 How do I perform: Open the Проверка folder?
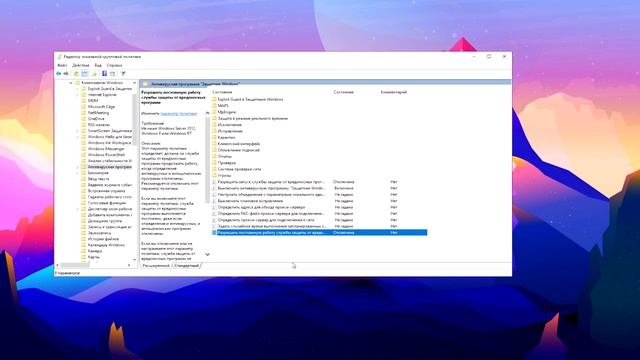[x=224, y=162]
